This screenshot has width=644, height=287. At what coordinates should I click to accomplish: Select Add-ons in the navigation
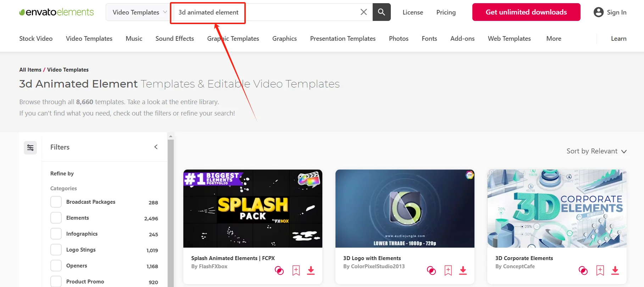(462, 39)
